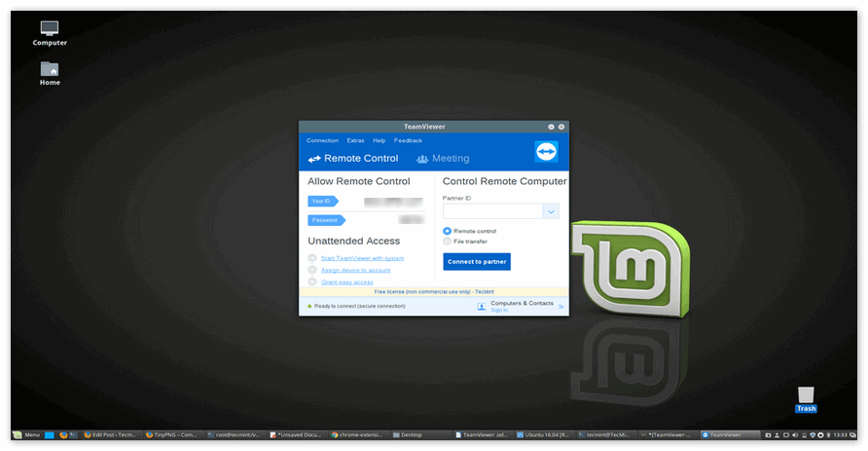Select the File transfer radio button
Viewport: 868px width, 451px height.
447,242
